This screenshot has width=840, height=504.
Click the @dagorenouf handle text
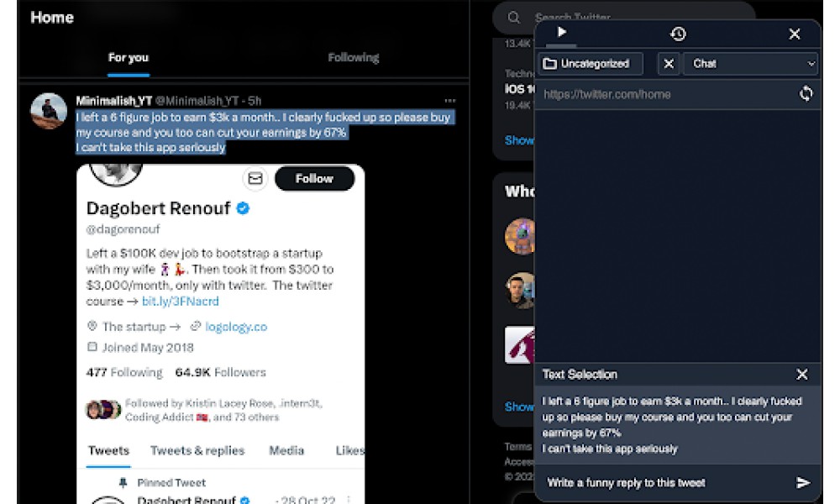pos(123,229)
